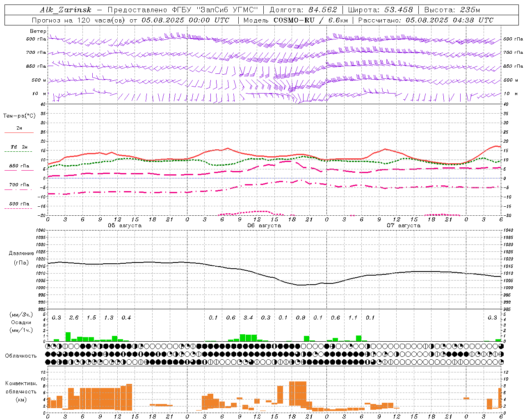The width and height of the screenshot is (525, 420).
Task: Click the left pressure axis value 1040
Action: coord(41,230)
